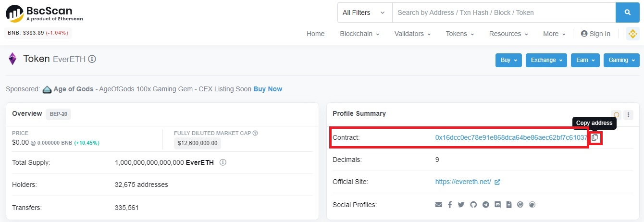Click the info icon next to Total Supply
This screenshot has width=644, height=222.
pos(223,162)
